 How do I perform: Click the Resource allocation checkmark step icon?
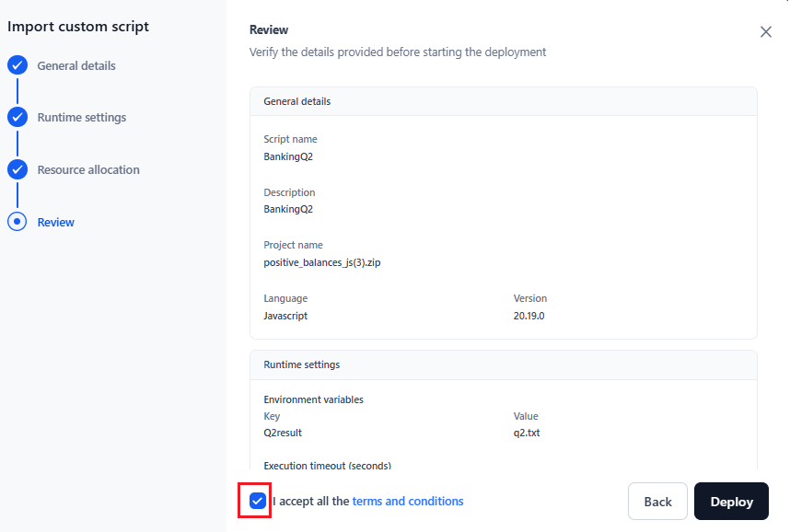coord(17,169)
